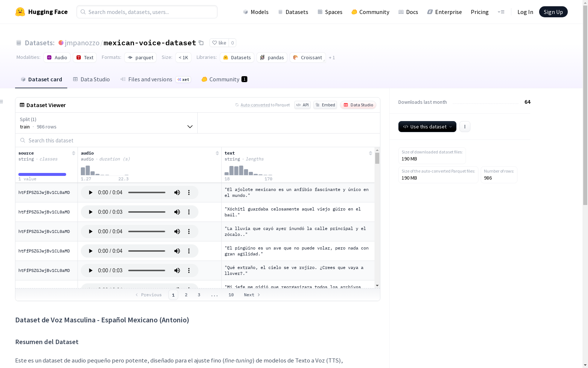Seek in the Xóchitl row audio slider
588x368 pixels.
pyautogui.click(x=147, y=212)
